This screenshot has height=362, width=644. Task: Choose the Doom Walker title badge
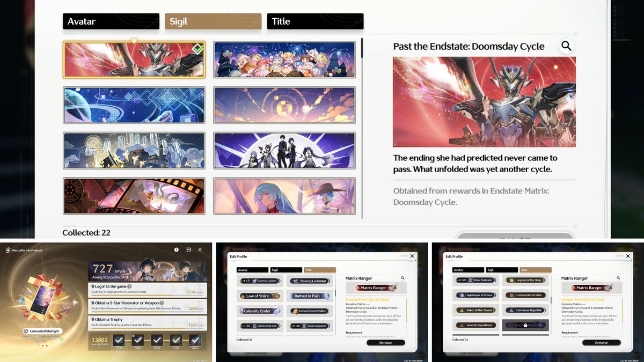309,311
